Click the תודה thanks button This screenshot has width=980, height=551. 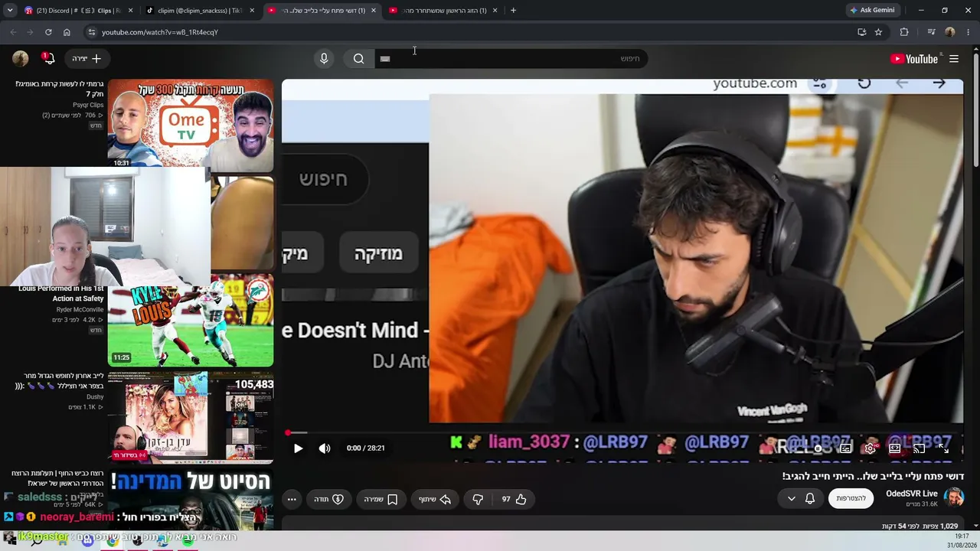click(x=328, y=499)
